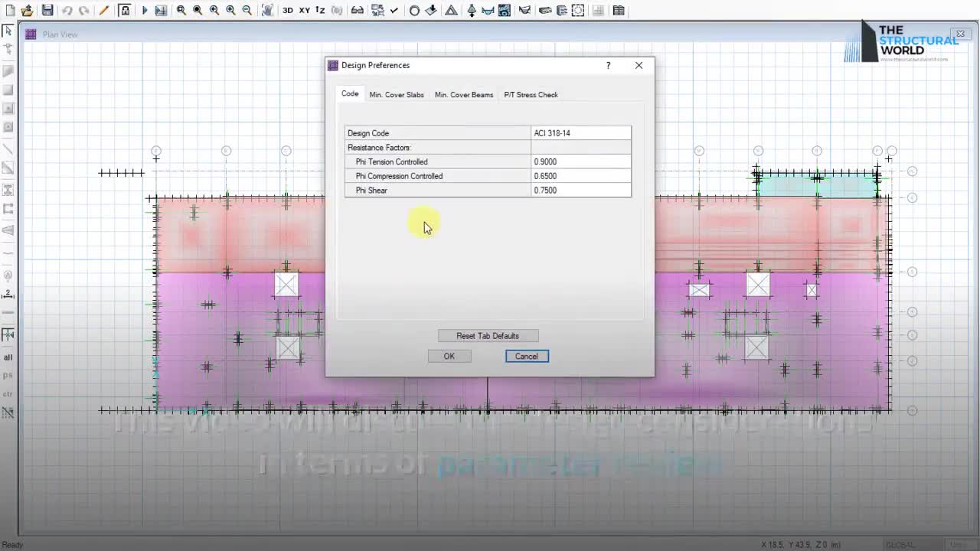Click the 'all' select button on sidebar
980x551 pixels.
click(x=8, y=357)
